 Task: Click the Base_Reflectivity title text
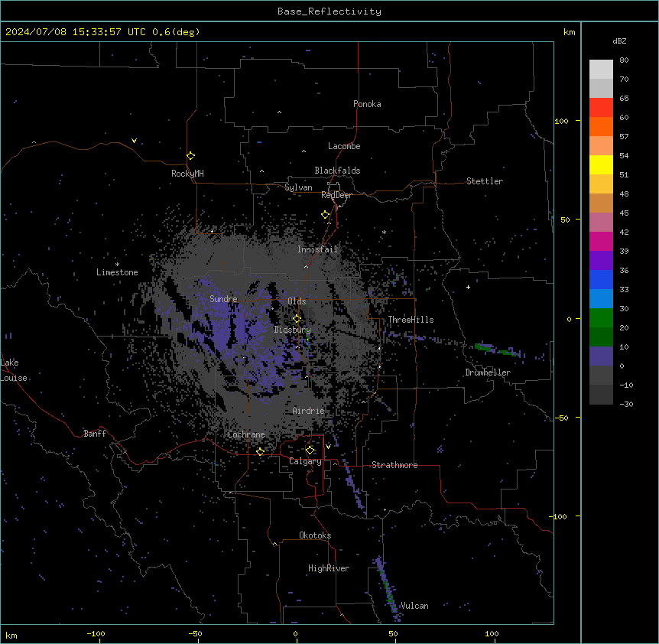point(329,11)
